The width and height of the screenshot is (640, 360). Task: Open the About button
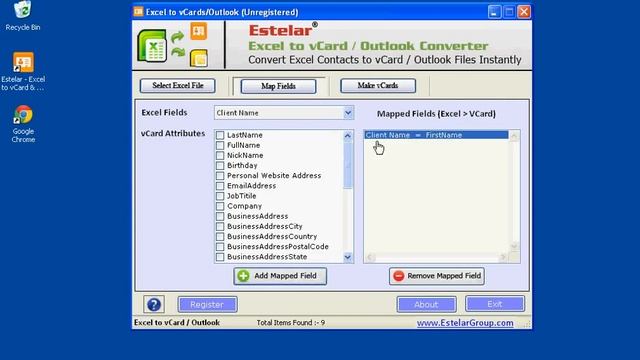[x=426, y=304]
